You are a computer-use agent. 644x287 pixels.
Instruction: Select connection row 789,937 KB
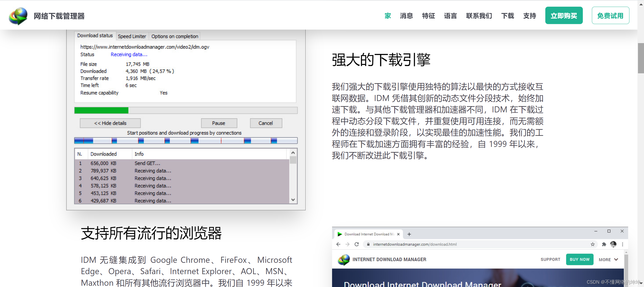[x=182, y=171]
